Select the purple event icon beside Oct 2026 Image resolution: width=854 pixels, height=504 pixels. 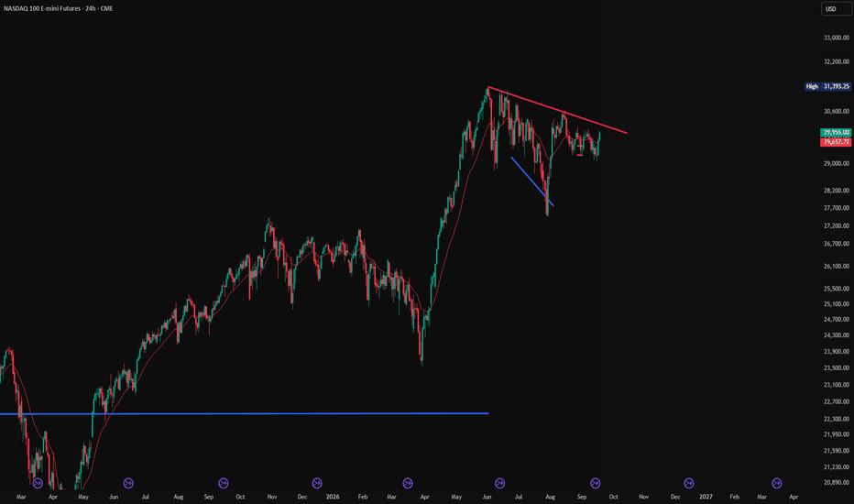pos(596,483)
